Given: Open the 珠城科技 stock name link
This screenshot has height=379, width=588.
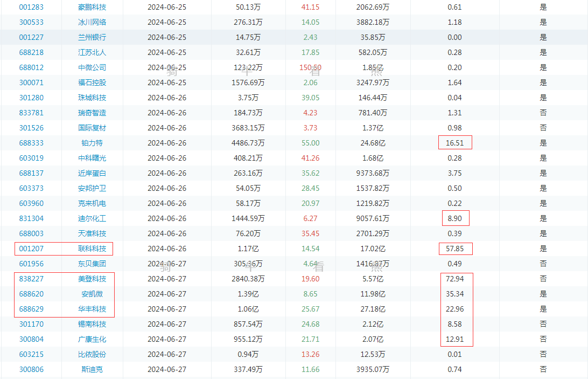Looking at the screenshot, I should pos(92,98).
